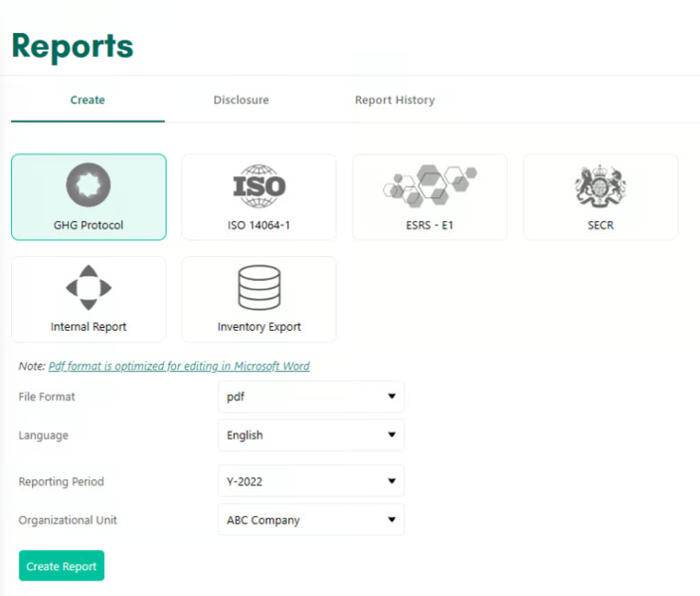Image resolution: width=700 pixels, height=596 pixels.
Task: Choose the ISO 14064-1 globe logo
Action: point(259,186)
